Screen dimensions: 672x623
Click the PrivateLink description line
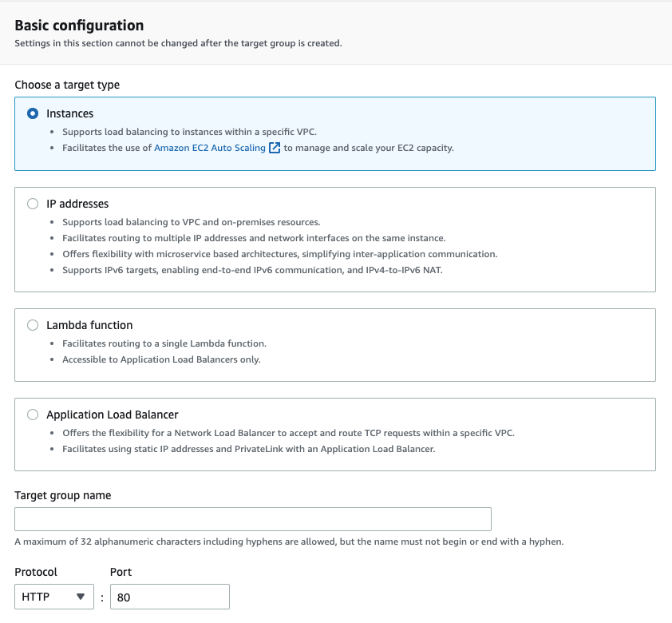click(x=248, y=449)
